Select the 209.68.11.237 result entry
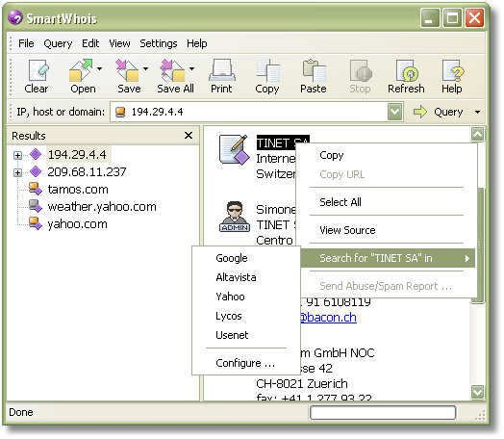Image resolution: width=504 pixels, height=439 pixels. 87,171
